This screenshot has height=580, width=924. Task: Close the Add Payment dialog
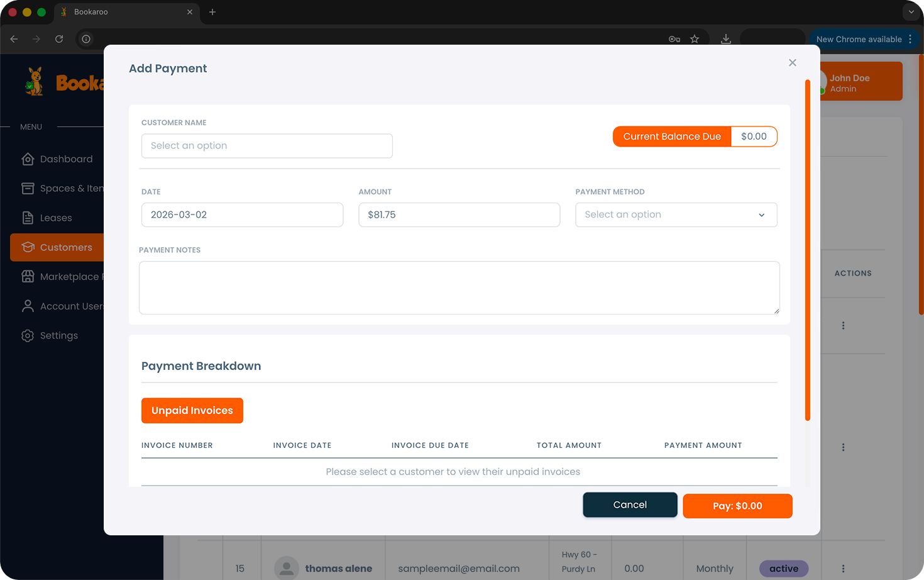[792, 63]
